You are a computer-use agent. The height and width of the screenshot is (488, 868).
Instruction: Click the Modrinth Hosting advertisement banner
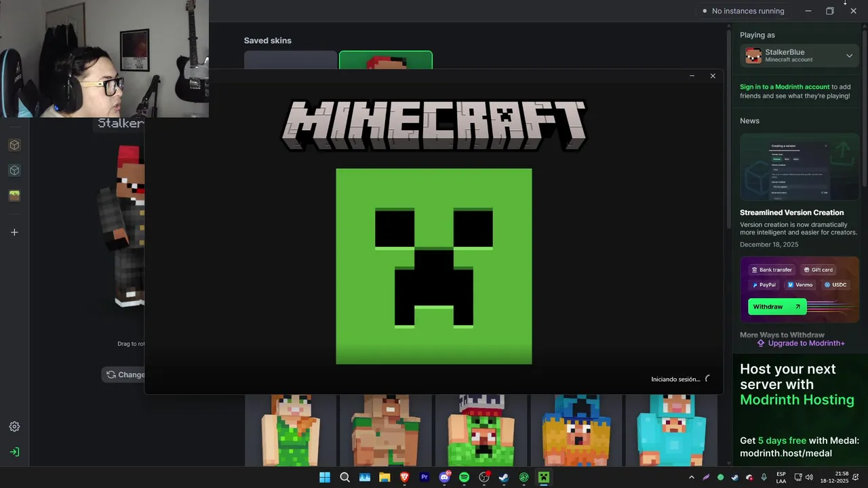pyautogui.click(x=800, y=410)
